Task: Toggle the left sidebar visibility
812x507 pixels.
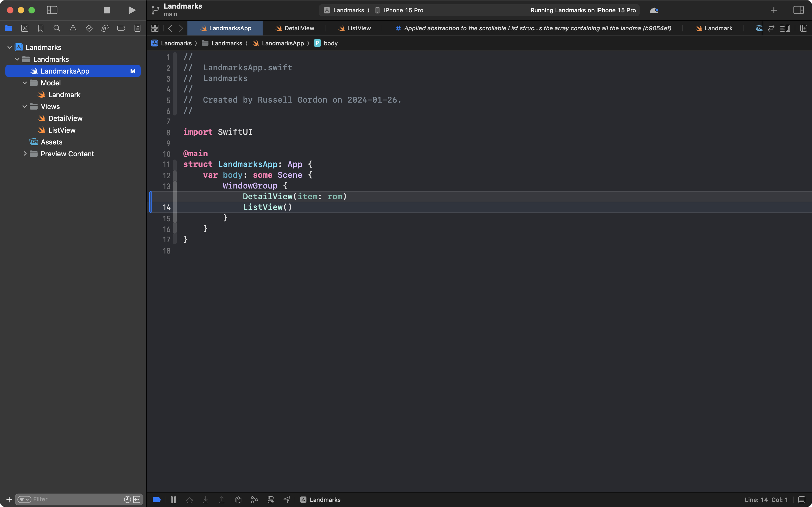Action: [x=52, y=10]
